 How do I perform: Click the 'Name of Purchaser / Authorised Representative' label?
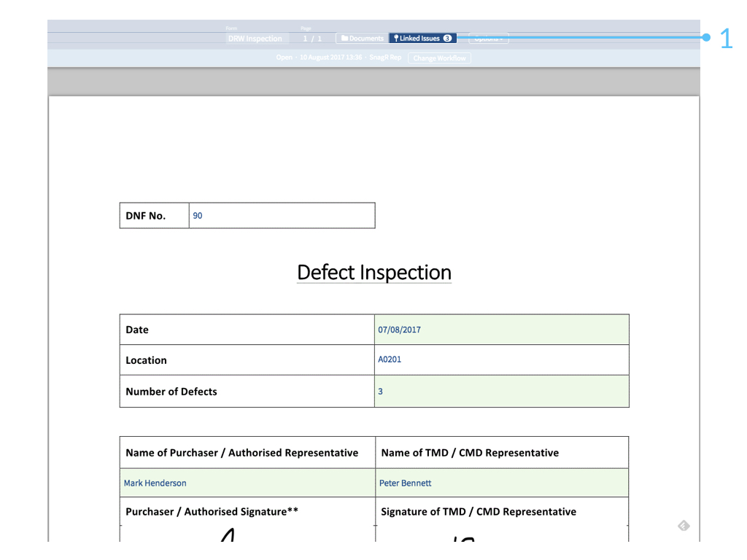pyautogui.click(x=242, y=453)
